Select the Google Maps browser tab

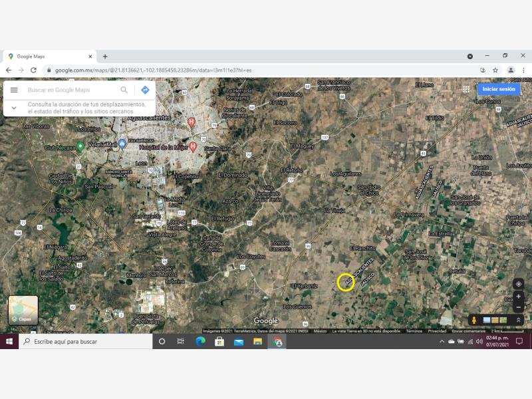click(51, 57)
